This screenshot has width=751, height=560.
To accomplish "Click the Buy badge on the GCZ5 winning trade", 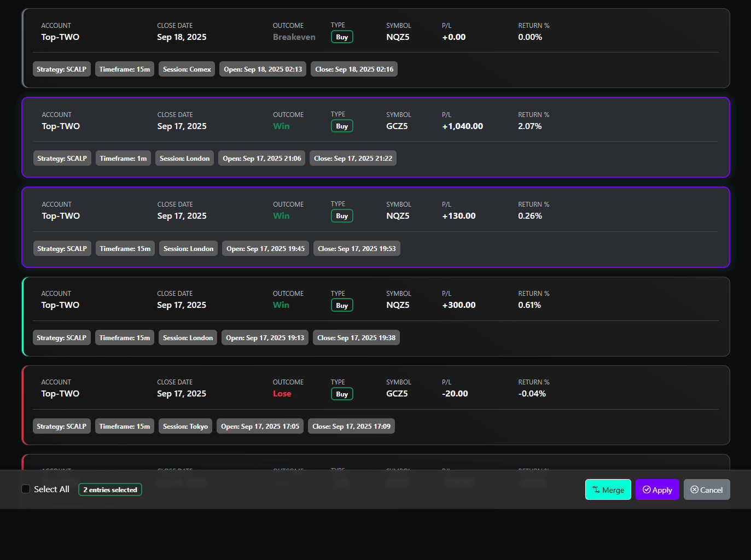I will point(342,126).
